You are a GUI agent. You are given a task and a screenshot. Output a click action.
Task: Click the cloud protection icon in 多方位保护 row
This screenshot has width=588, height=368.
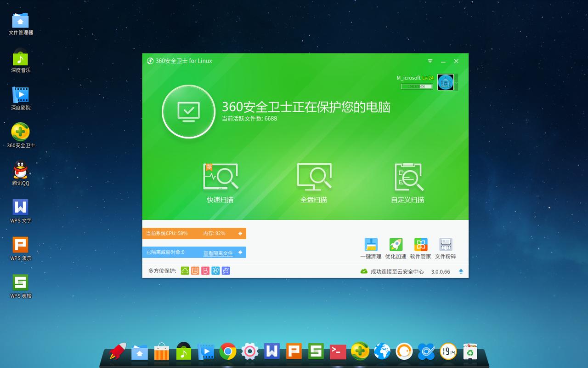tap(185, 271)
